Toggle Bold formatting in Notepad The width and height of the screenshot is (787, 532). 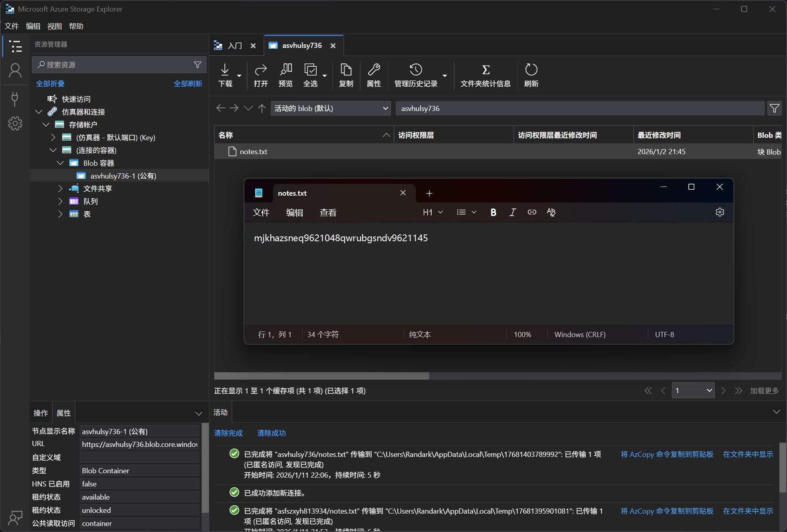pos(493,212)
